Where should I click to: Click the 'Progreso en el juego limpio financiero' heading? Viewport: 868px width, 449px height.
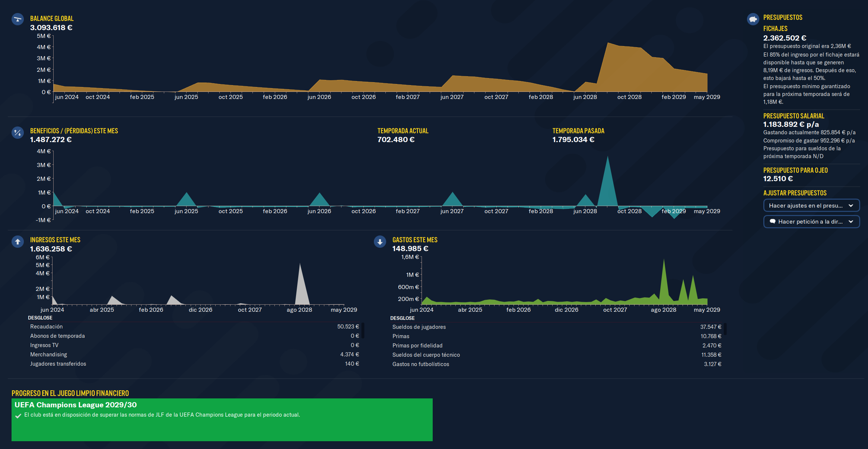click(70, 394)
